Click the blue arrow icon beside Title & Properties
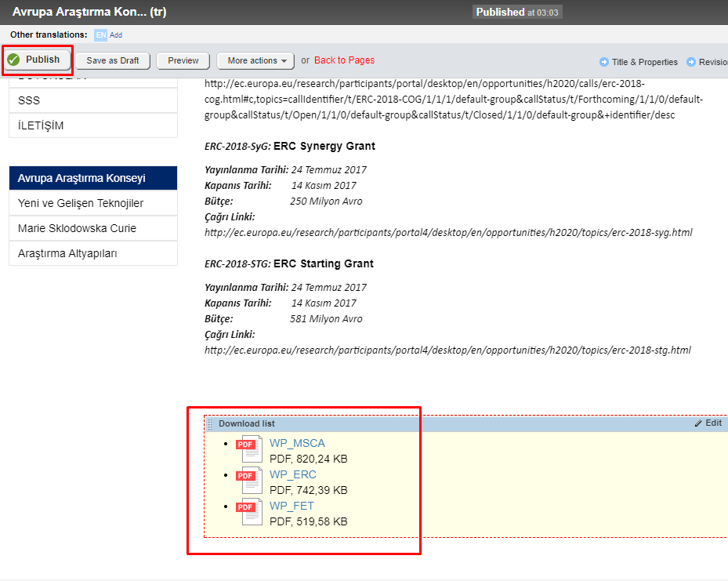Image resolution: width=728 pixels, height=581 pixels. pyautogui.click(x=604, y=62)
